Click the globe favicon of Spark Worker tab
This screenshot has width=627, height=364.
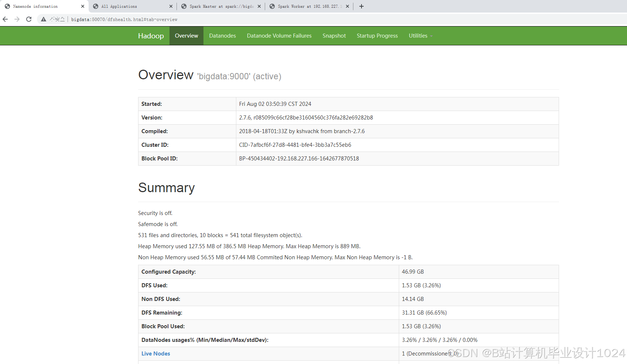[272, 6]
